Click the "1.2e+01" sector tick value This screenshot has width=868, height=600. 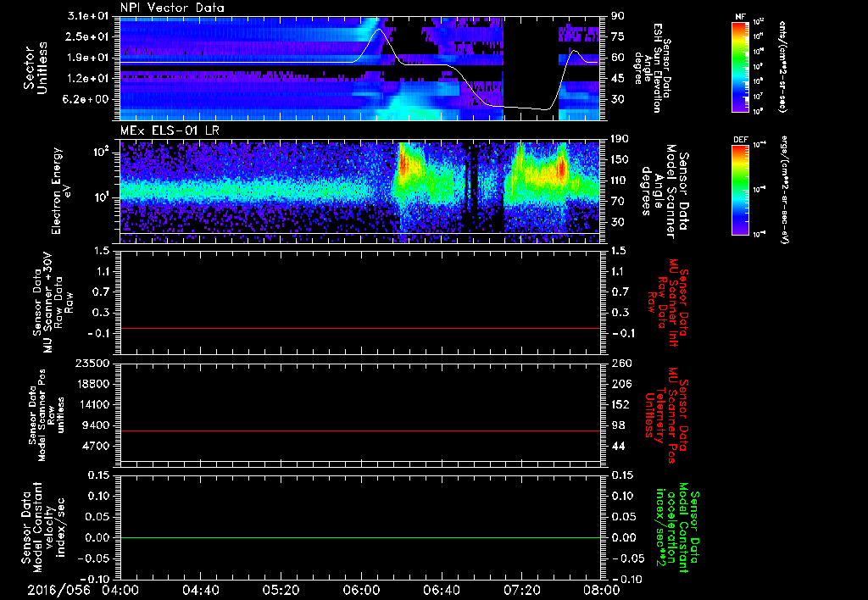coord(89,79)
